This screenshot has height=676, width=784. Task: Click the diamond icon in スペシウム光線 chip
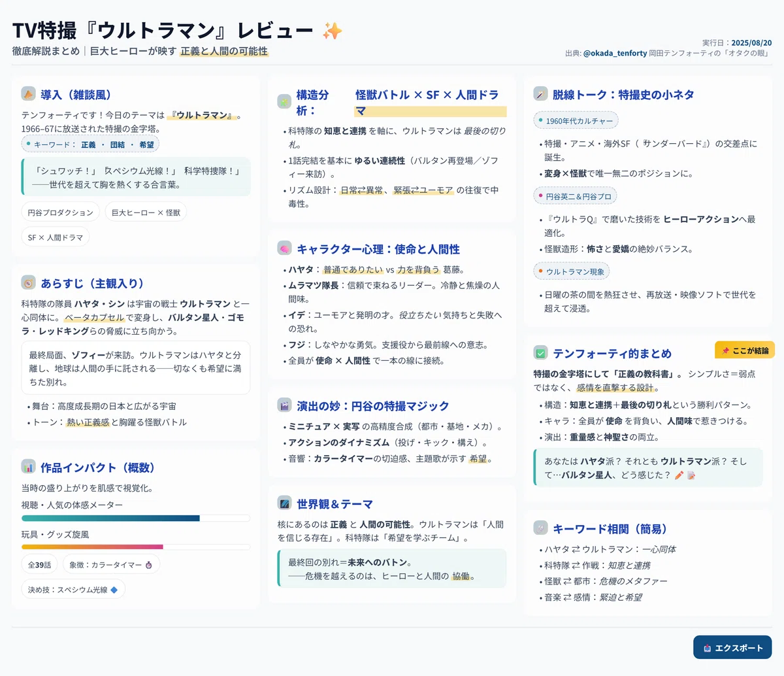click(114, 590)
